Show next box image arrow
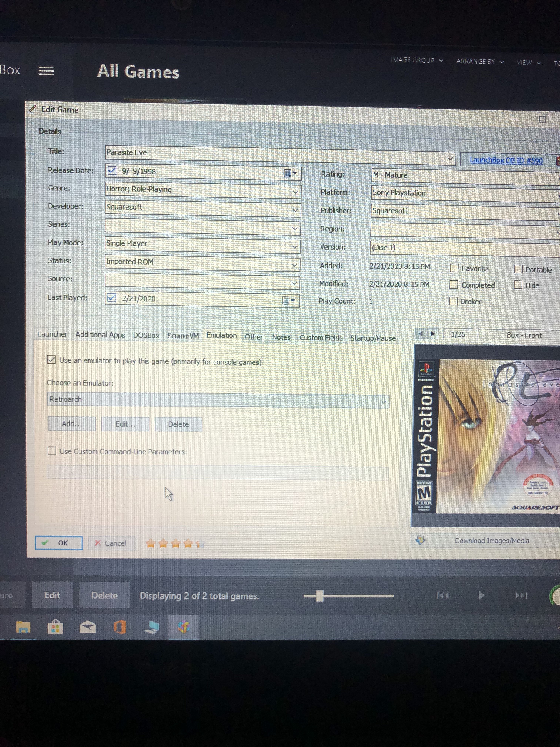Image resolution: width=560 pixels, height=747 pixels. (x=432, y=334)
